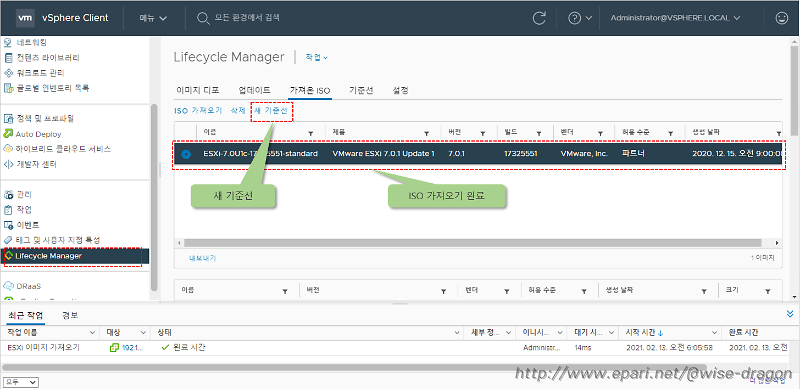Click filter icon on 크기 column
The image size is (800, 389).
click(767, 291)
